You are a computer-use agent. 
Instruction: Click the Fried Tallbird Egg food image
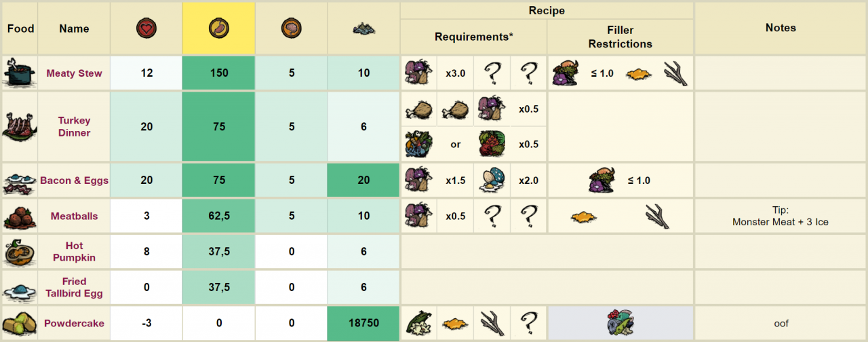(19, 288)
